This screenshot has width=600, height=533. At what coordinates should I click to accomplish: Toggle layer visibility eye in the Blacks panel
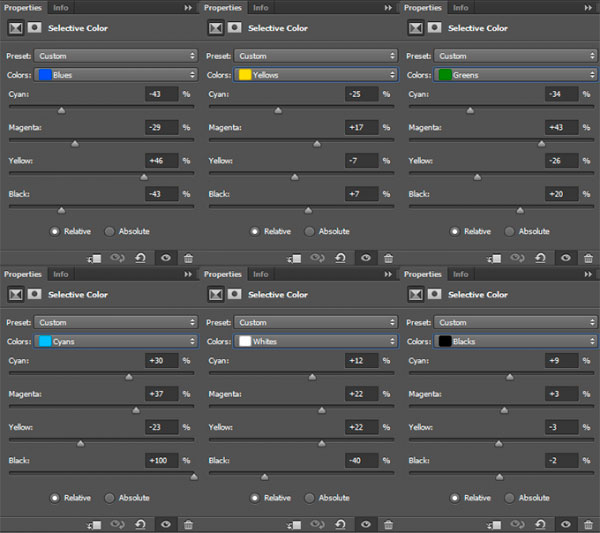[566, 524]
